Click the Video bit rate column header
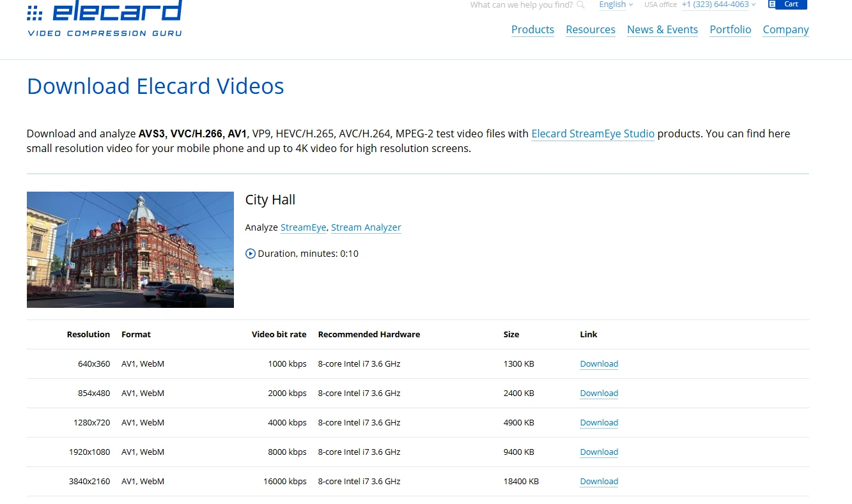This screenshot has height=504, width=852. pos(279,334)
